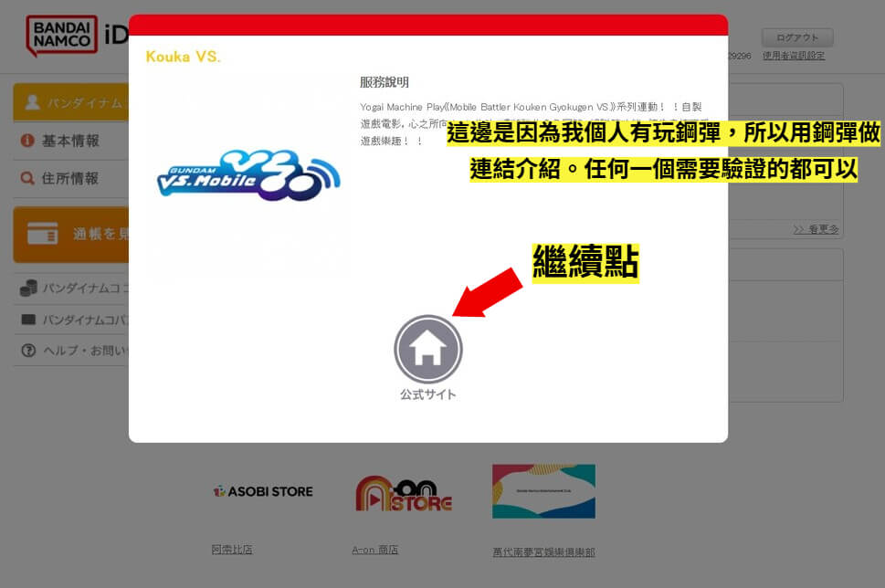Image resolution: width=885 pixels, height=588 pixels.
Task: Open the 使用者資訊設定 link
Action: click(793, 56)
